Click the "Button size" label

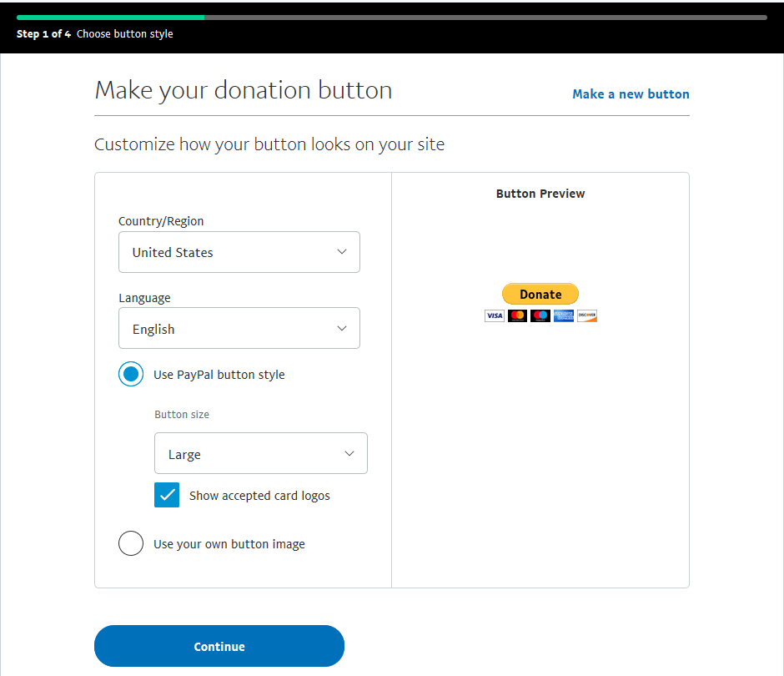[182, 414]
